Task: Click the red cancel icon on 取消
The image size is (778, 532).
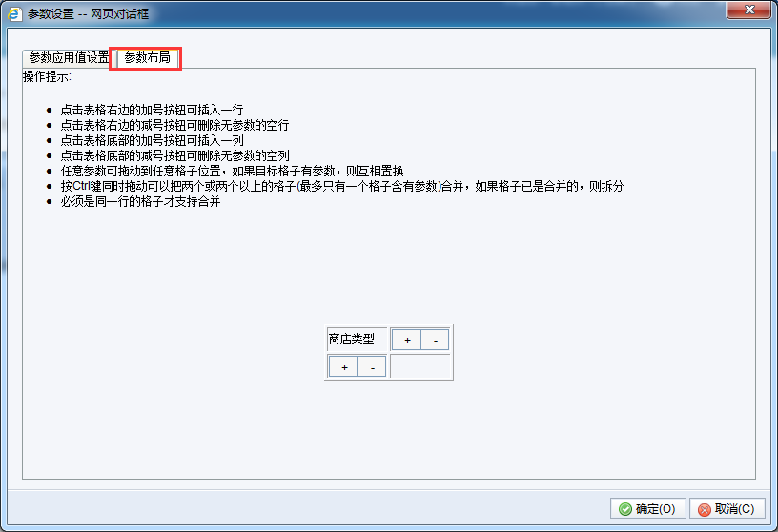Action: coord(704,509)
